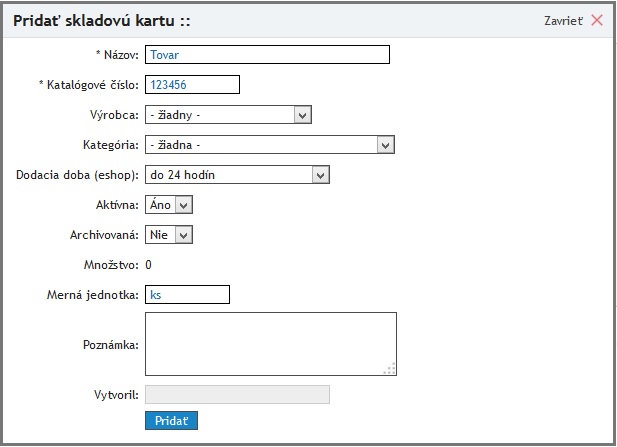Click the Merná jednotka field containing ks

187,294
